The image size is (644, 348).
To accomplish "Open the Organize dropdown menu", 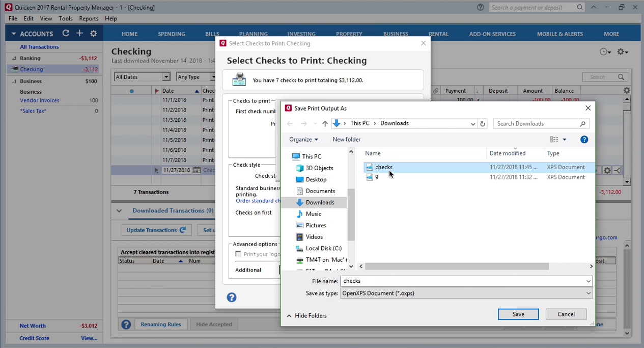I will [303, 140].
